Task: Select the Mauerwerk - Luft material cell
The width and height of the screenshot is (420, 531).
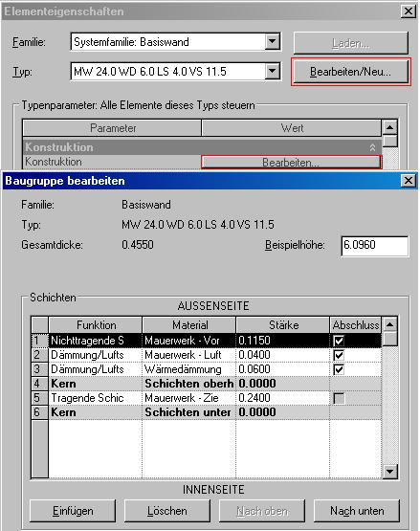Action: pos(188,355)
